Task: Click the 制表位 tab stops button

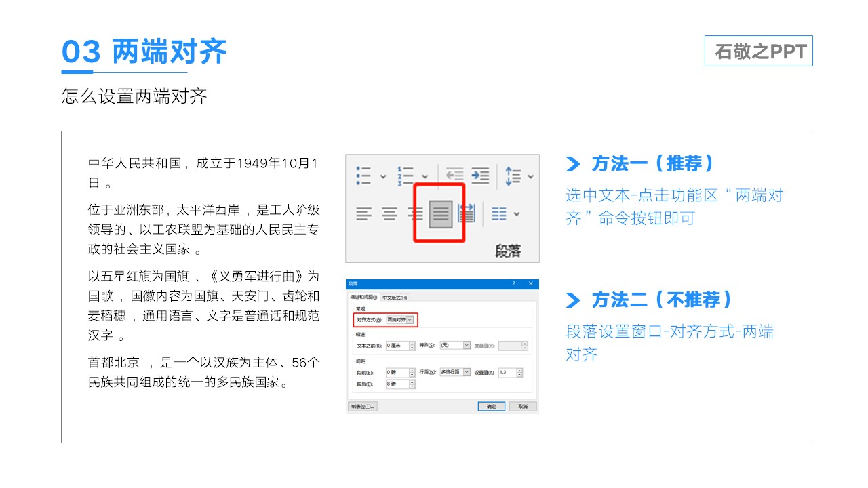Action: click(x=363, y=406)
